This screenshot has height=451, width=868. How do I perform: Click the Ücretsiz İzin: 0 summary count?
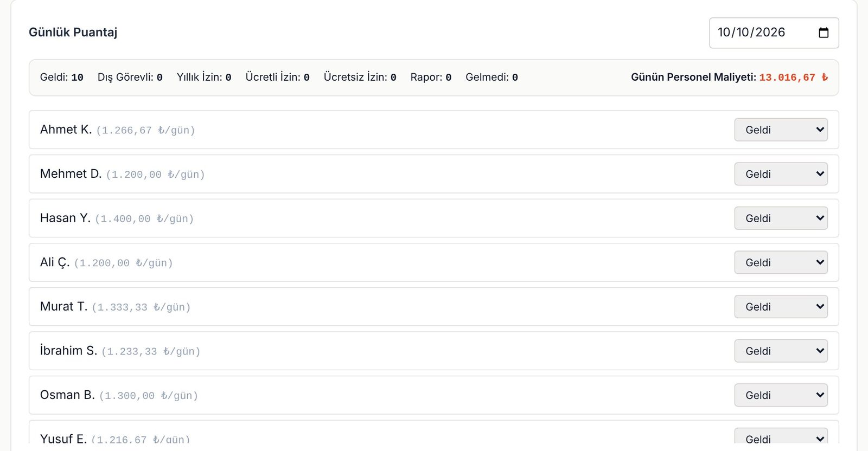coord(360,78)
